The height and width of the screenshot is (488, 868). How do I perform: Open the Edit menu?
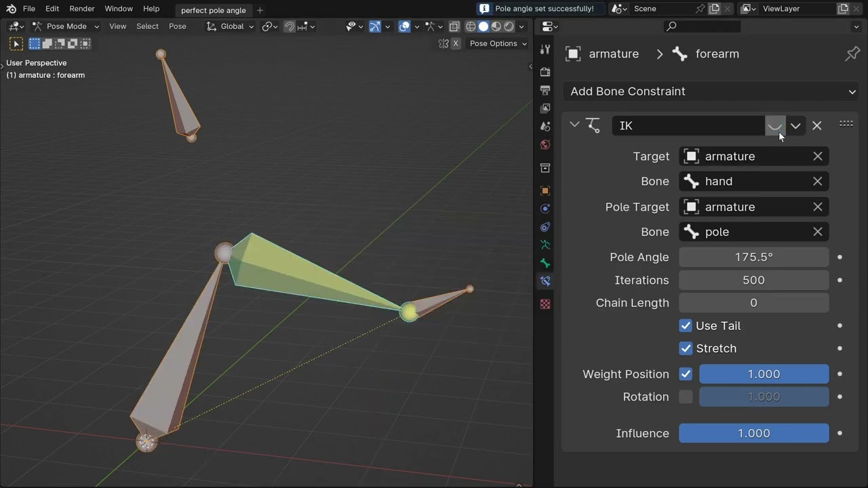pos(52,9)
